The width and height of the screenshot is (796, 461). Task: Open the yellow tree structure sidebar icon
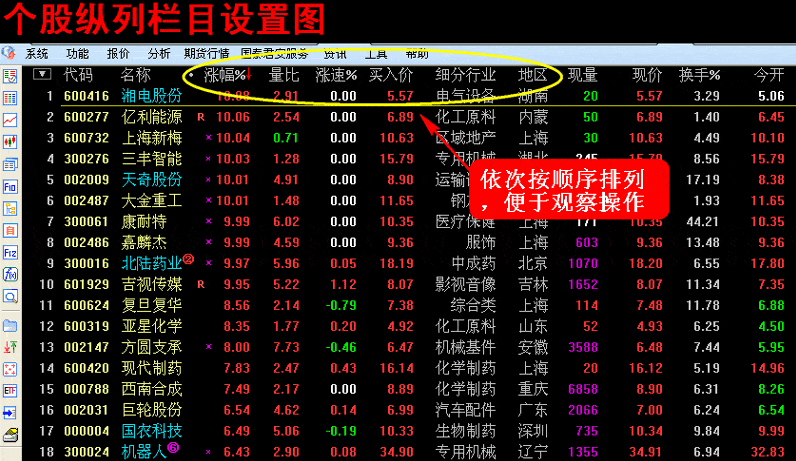tap(10, 208)
